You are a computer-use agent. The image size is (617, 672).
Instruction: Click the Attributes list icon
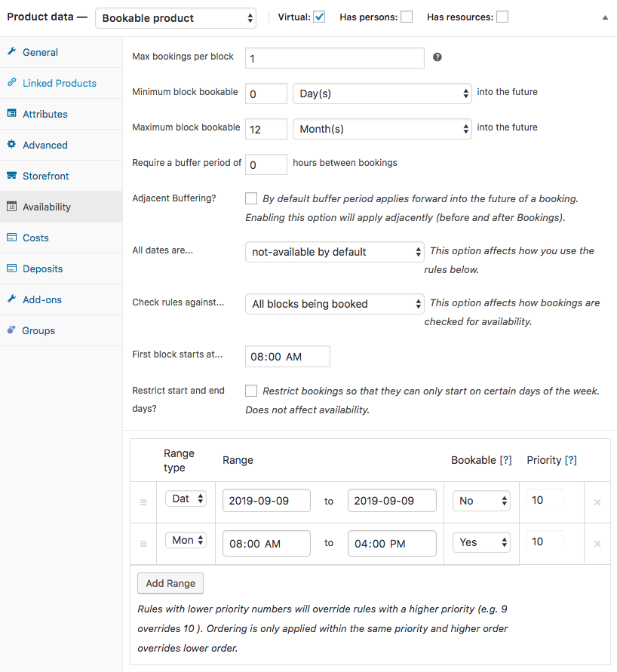pos(11,113)
